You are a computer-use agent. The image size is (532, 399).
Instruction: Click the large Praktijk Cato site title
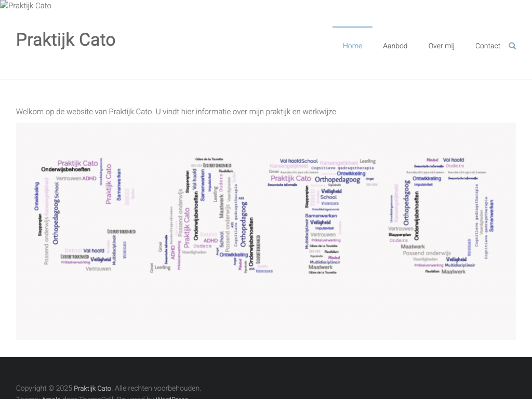click(65, 39)
